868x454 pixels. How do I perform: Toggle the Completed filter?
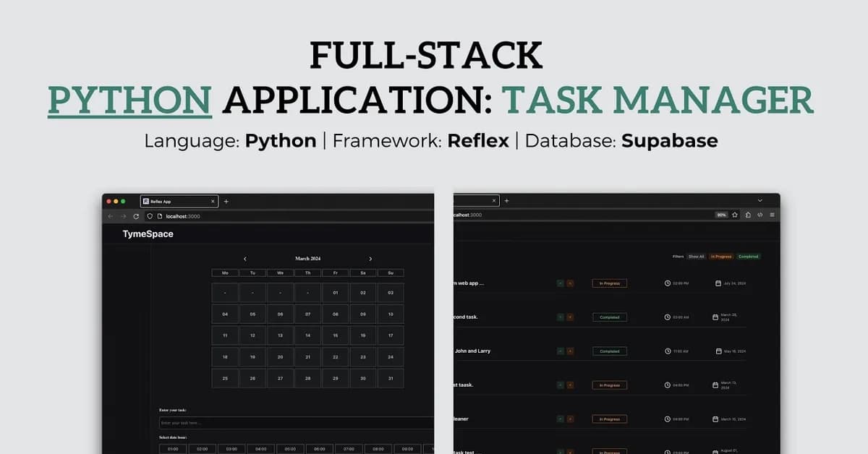749,256
